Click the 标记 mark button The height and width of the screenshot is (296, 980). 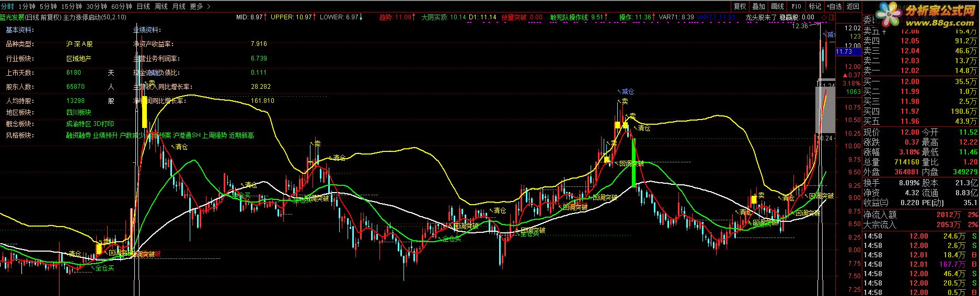click(x=815, y=6)
